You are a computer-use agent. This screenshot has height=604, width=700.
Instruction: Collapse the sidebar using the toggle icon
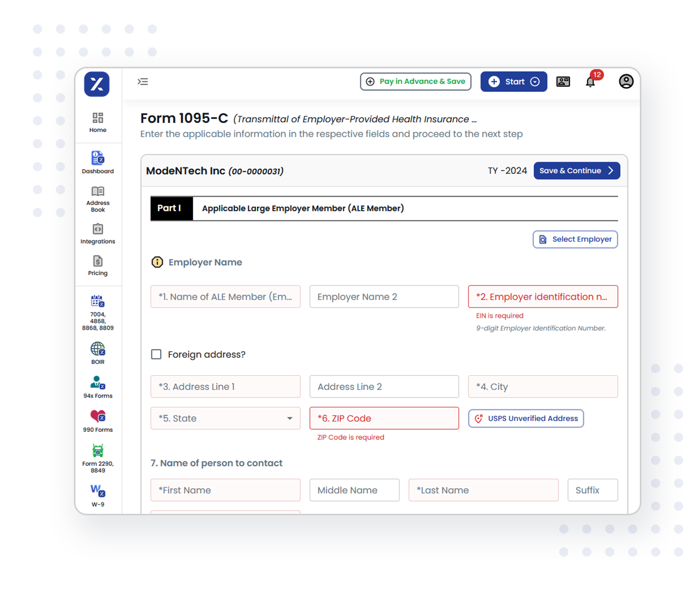(143, 82)
